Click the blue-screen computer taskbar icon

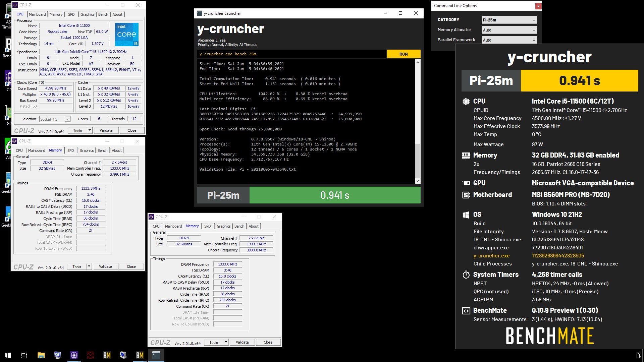(123, 355)
